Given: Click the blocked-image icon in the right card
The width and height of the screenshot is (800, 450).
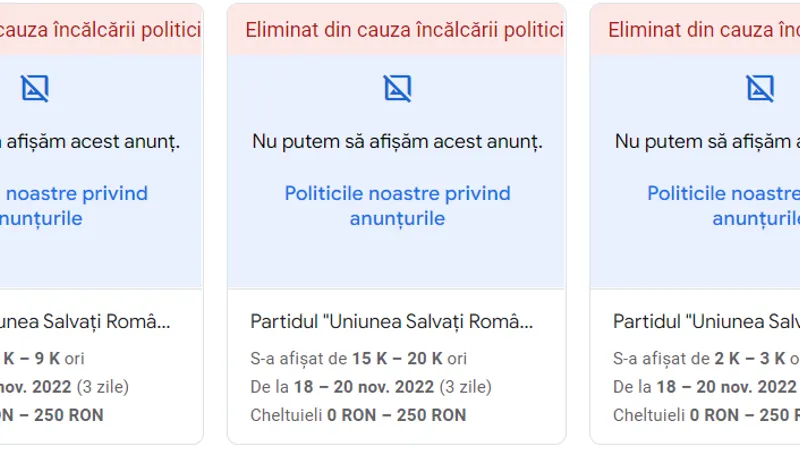Looking at the screenshot, I should (x=760, y=89).
